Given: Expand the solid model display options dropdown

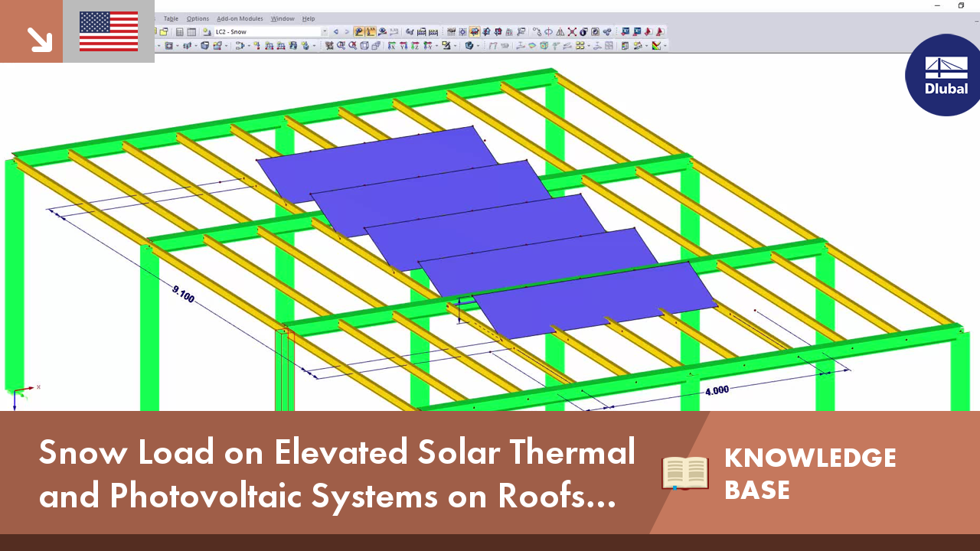Looking at the screenshot, I should [x=226, y=47].
